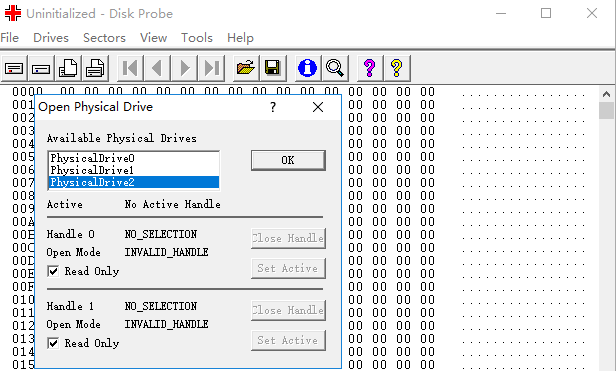The image size is (616, 371).
Task: Click the Logical Volume toolbar icon
Action: pyautogui.click(x=41, y=68)
